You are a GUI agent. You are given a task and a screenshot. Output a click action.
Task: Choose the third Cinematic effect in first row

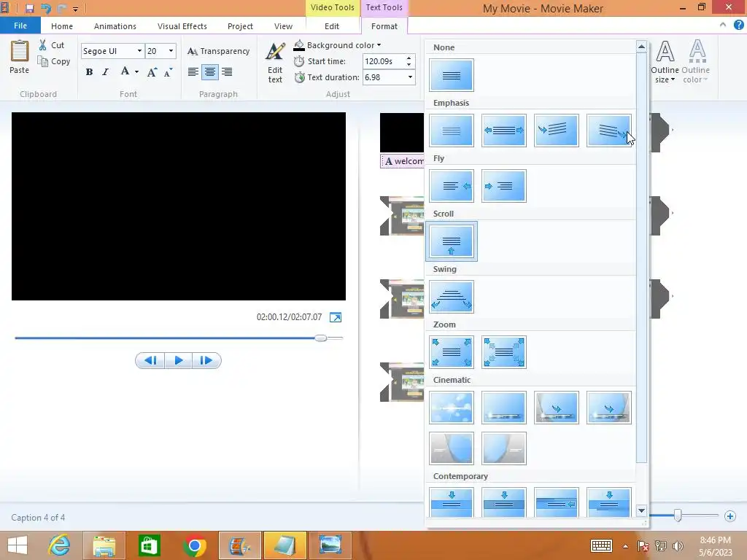[556, 408]
